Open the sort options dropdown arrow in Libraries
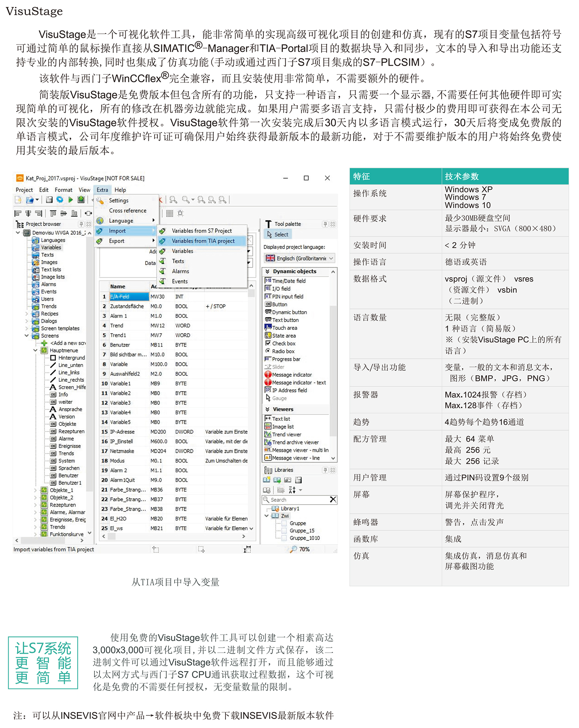This screenshot has height=728, width=579. pos(301,490)
